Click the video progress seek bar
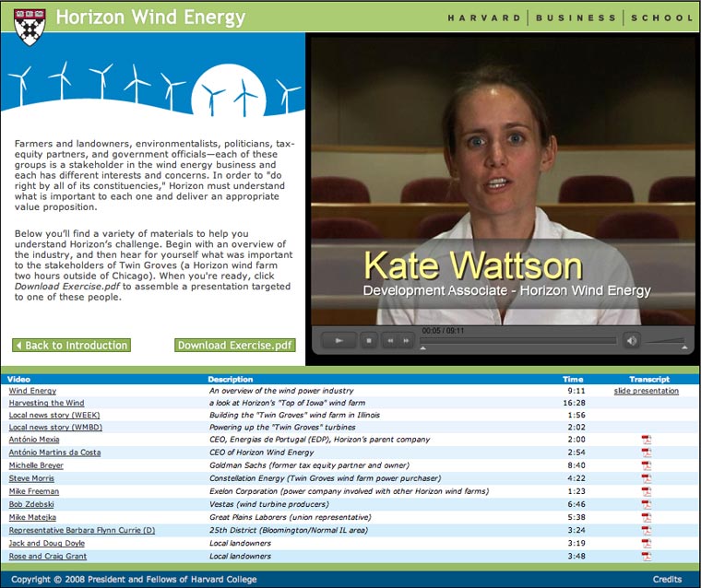The height and width of the screenshot is (588, 701). point(518,340)
